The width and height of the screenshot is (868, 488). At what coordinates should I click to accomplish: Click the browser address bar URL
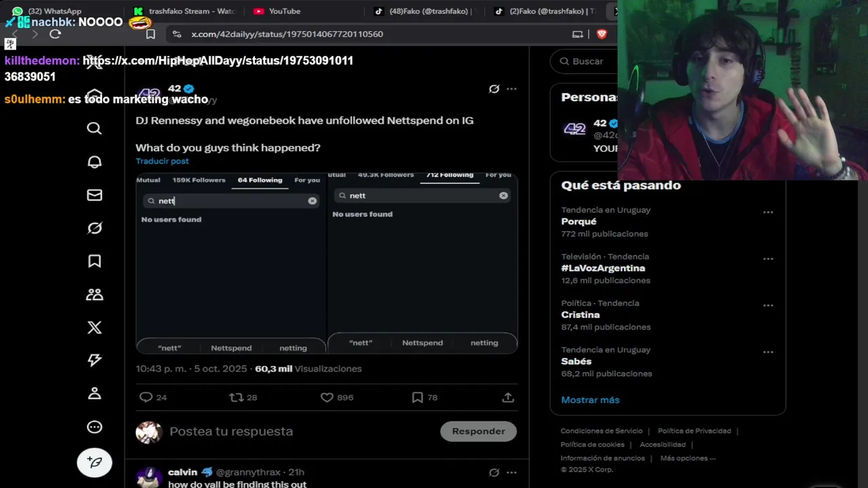tap(287, 34)
